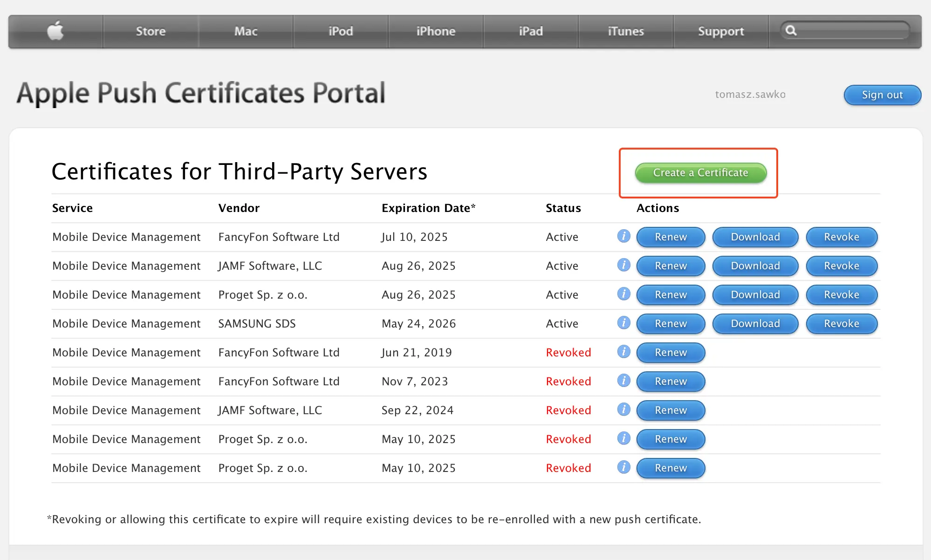Open the iPhone menu item
The height and width of the screenshot is (560, 931).
(x=436, y=31)
